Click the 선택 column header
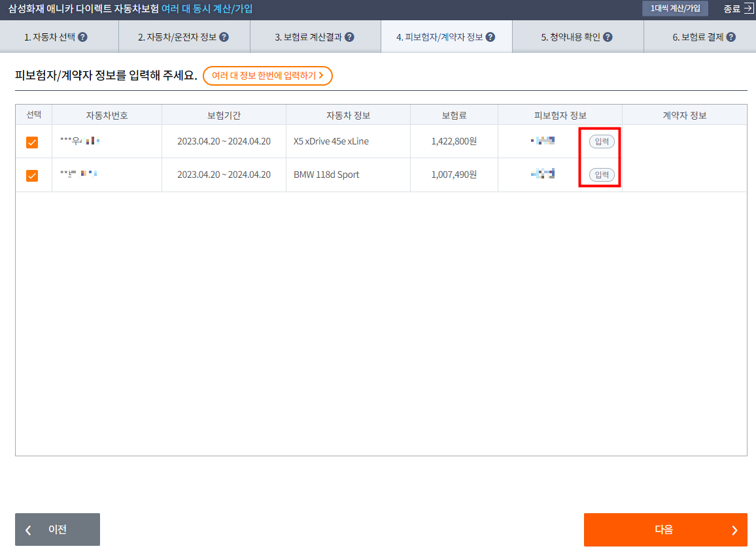 point(34,114)
